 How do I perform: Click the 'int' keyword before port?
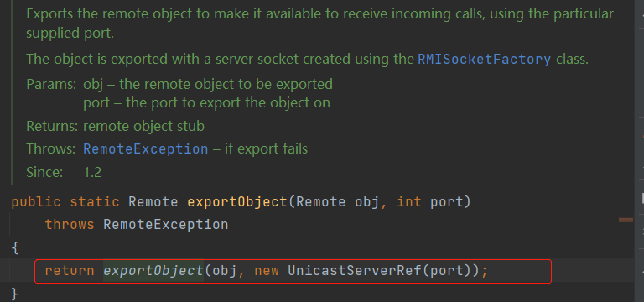408,202
